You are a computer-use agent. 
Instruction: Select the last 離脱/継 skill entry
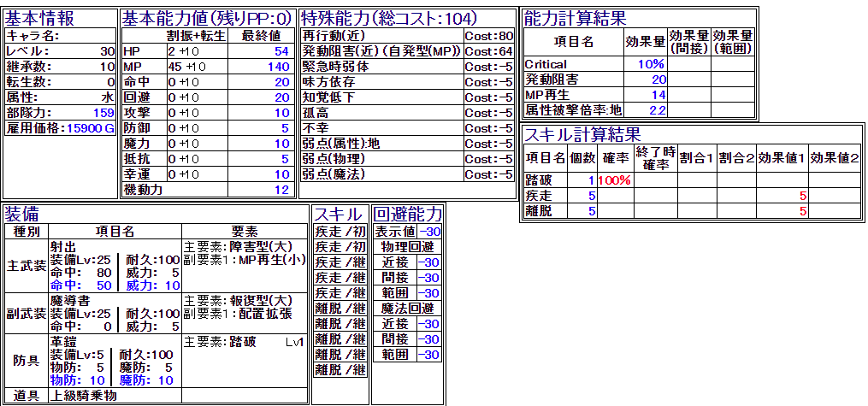[340, 369]
